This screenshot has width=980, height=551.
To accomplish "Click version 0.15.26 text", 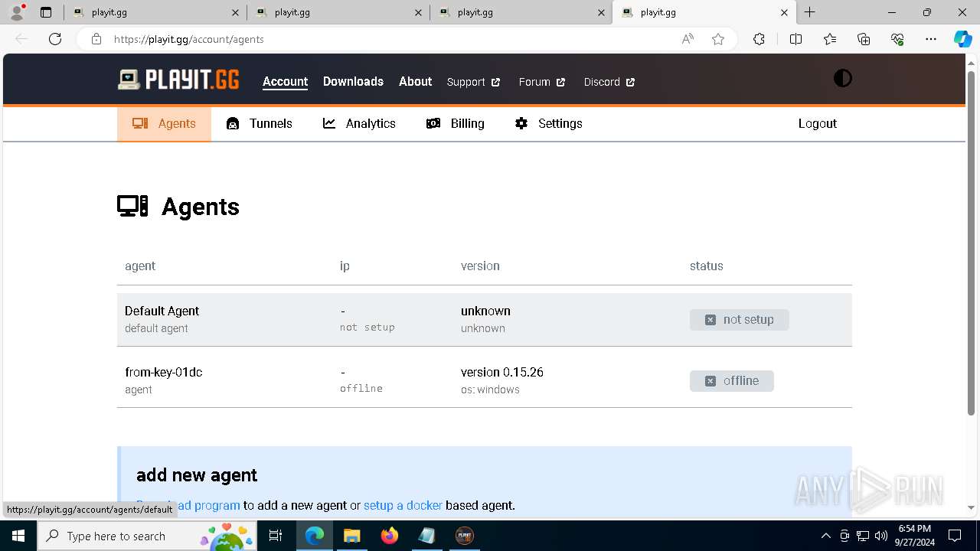I will pos(501,372).
